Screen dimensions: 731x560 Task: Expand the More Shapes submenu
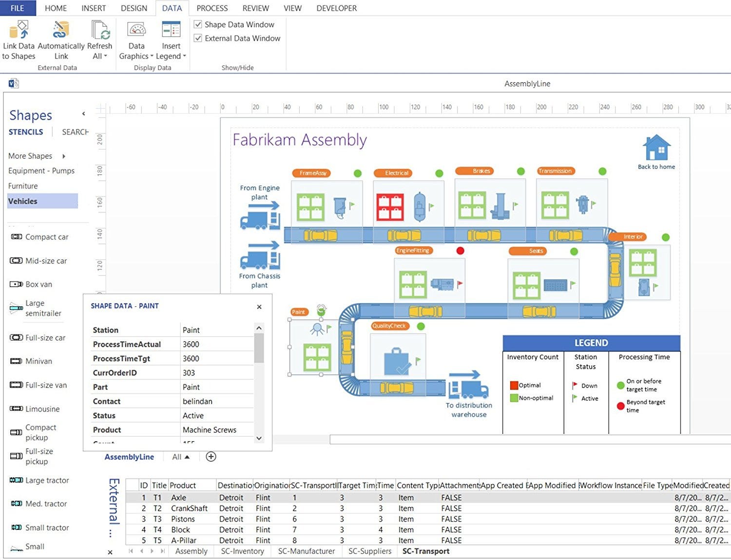click(x=64, y=156)
